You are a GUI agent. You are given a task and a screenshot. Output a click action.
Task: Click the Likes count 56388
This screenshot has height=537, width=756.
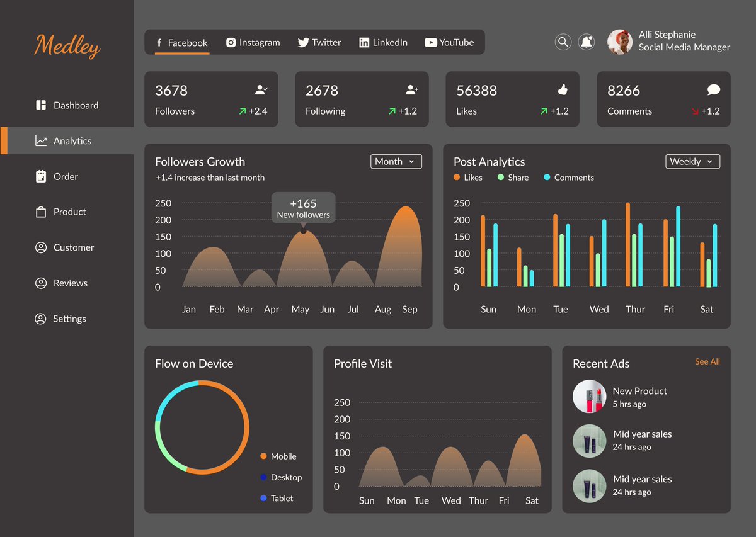click(477, 91)
